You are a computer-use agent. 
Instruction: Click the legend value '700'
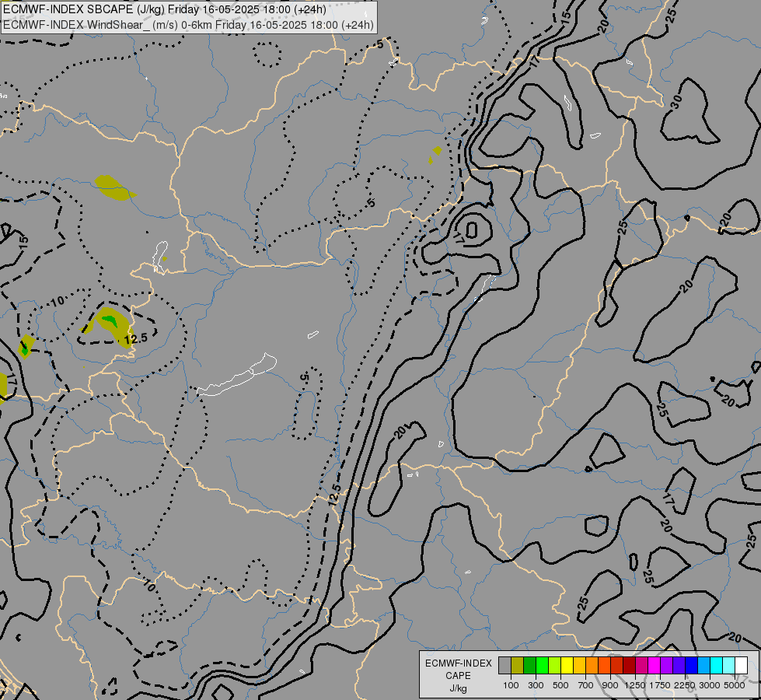(x=586, y=685)
